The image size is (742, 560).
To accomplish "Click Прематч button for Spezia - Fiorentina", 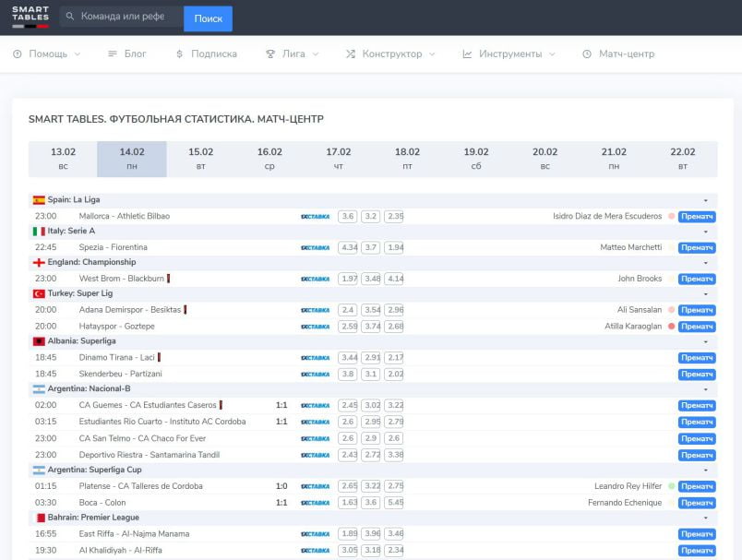I will pyautogui.click(x=697, y=248).
